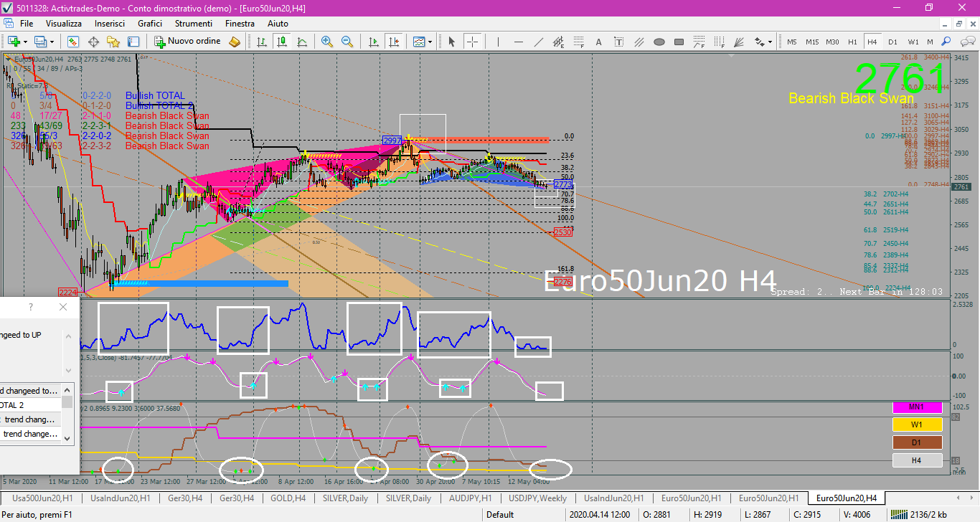Switch to the Usa500Jun20,H1 chart tab
The width and height of the screenshot is (980, 522).
pos(42,498)
